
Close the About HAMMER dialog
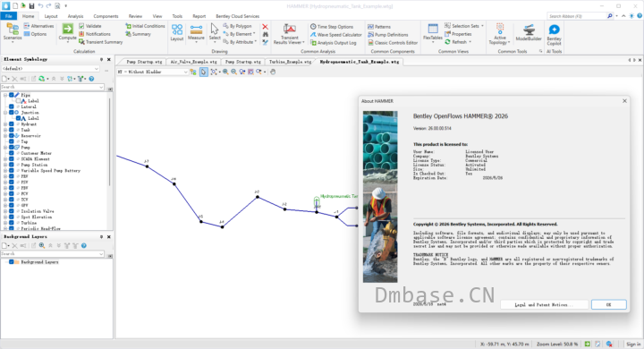(624, 101)
